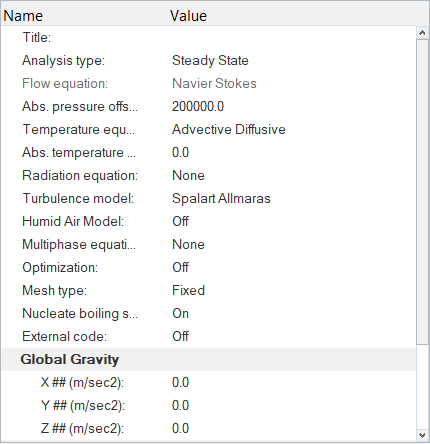Select the Global Gravity section header
The width and height of the screenshot is (430, 444).
[x=209, y=359]
